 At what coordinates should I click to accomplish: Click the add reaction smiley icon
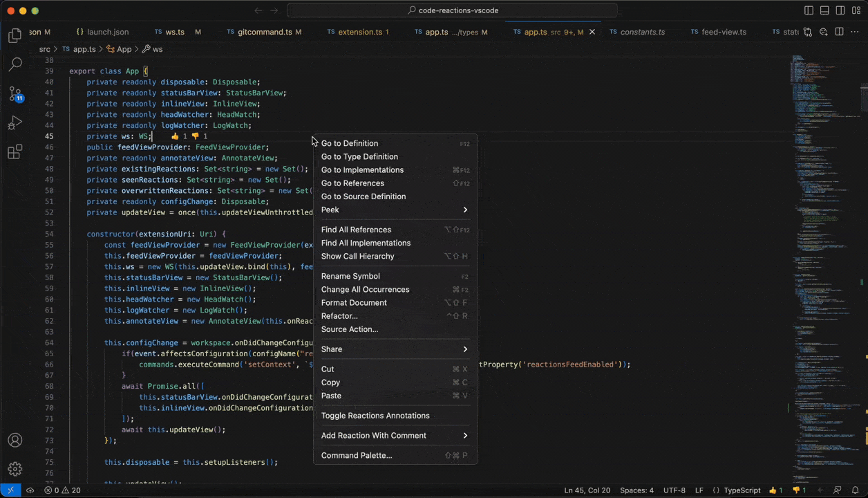click(x=824, y=32)
